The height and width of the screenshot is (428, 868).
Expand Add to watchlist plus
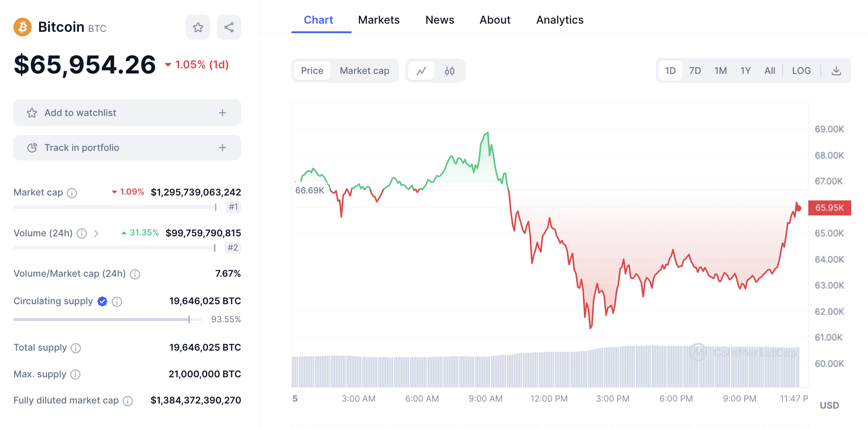click(222, 113)
